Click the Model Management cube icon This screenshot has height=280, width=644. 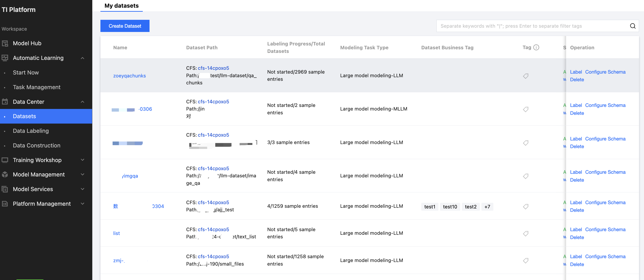(x=5, y=174)
